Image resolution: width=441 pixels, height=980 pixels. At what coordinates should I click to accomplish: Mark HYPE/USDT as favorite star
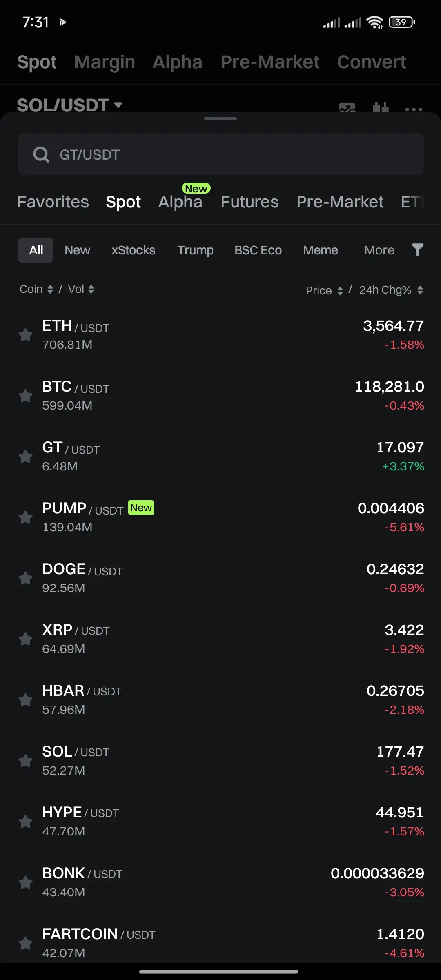point(25,822)
